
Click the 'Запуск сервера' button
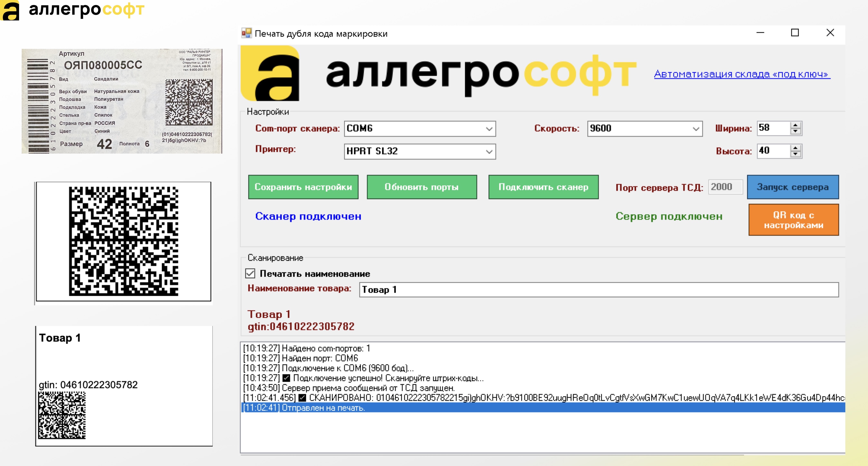tap(793, 187)
